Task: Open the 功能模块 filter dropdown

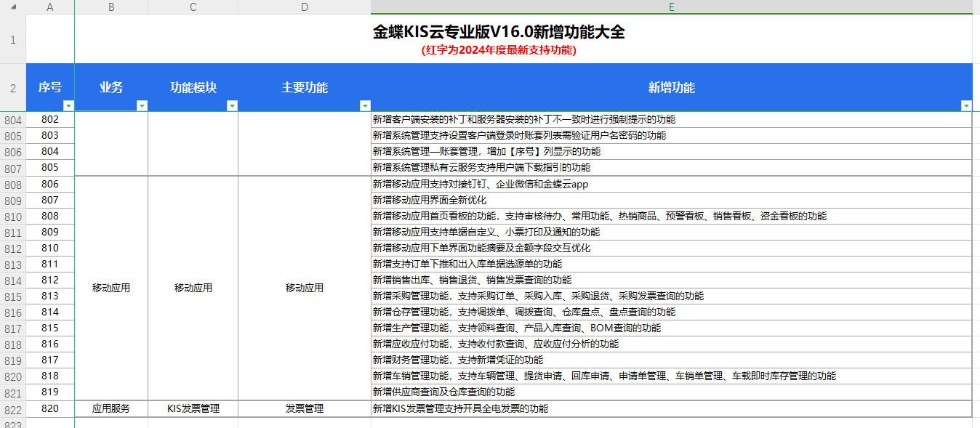Action: coord(232,105)
